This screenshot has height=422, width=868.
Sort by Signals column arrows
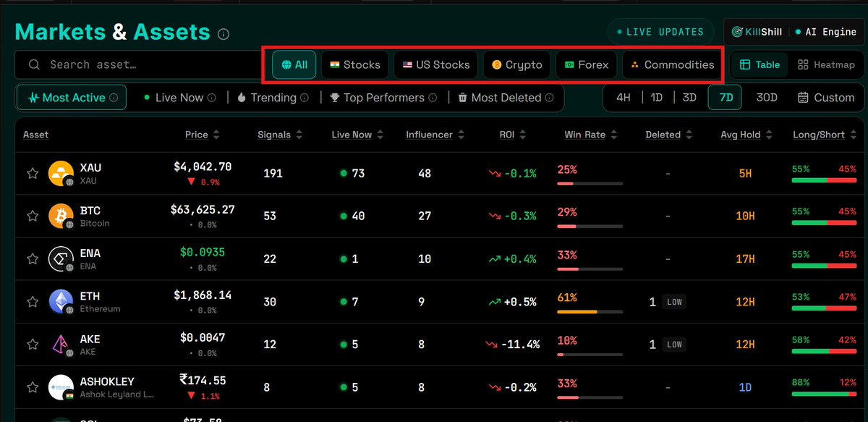coord(299,135)
